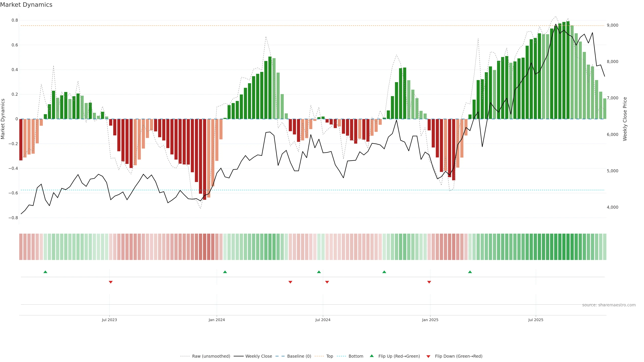Screen dimensions: 644x362
Task: Click the Jul 2025 x-axis label
Action: (x=536, y=320)
